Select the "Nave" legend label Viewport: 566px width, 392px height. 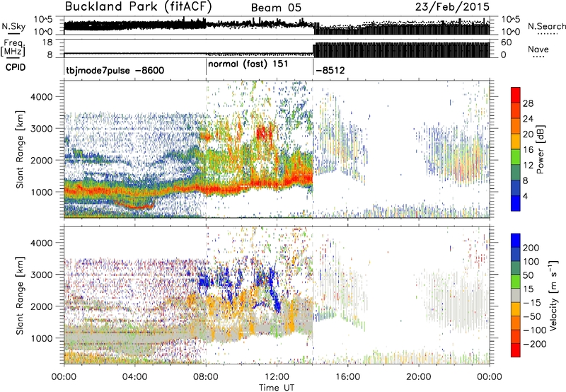click(x=538, y=49)
